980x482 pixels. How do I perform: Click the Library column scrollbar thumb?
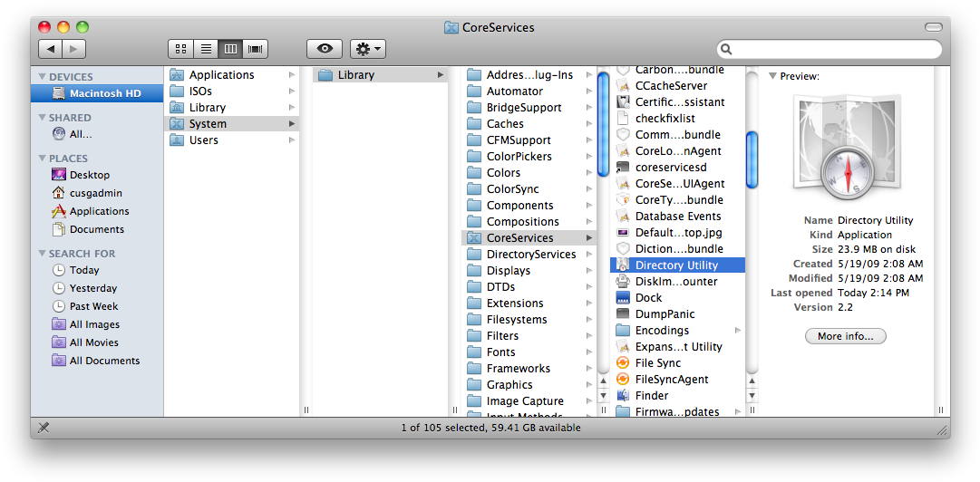pyautogui.click(x=603, y=125)
